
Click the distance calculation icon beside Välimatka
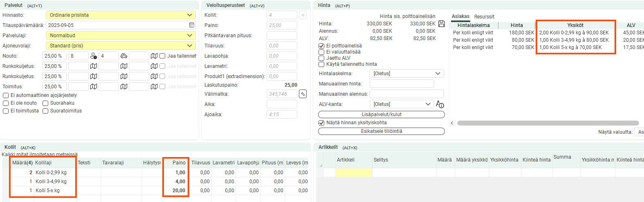tap(303, 94)
